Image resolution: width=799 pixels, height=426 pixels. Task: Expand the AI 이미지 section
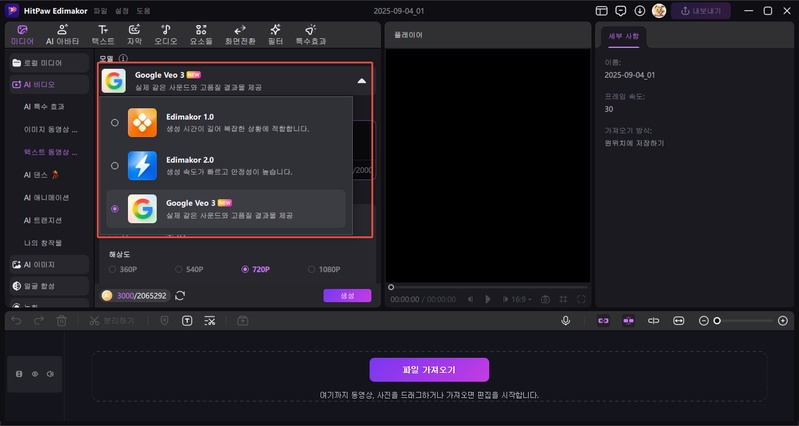49,264
